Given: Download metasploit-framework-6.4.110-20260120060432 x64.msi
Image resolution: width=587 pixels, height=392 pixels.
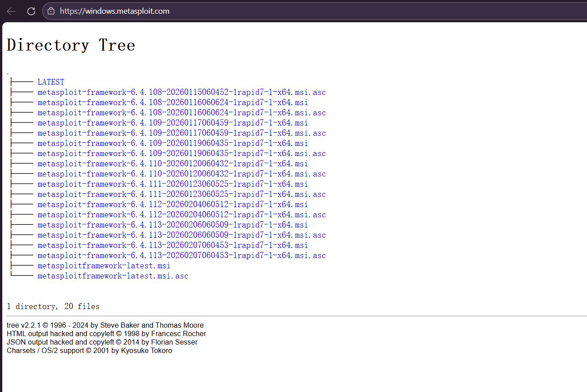Looking at the screenshot, I should [173, 164].
